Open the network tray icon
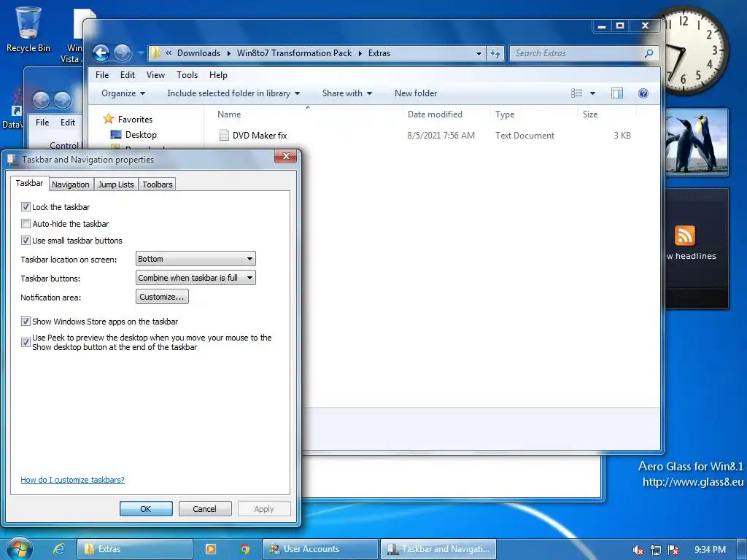 (656, 550)
